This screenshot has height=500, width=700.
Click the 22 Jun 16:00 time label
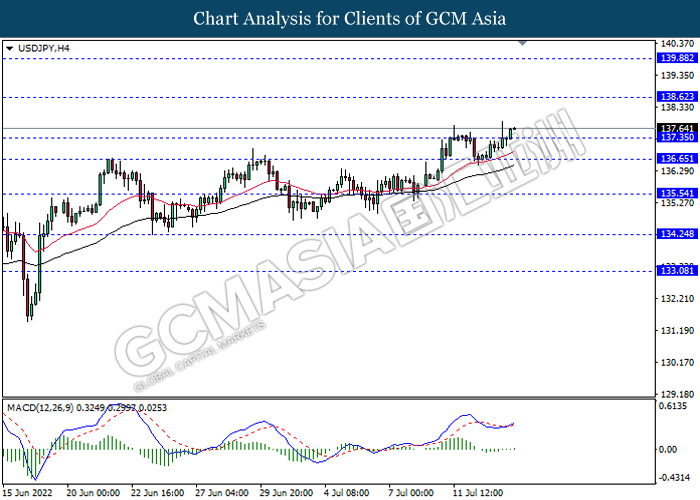click(157, 493)
